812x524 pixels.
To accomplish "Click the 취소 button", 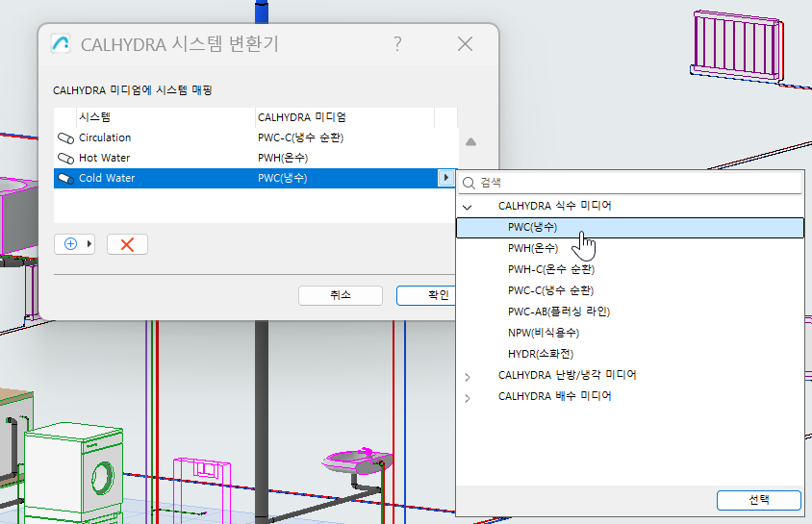I will coord(341,295).
